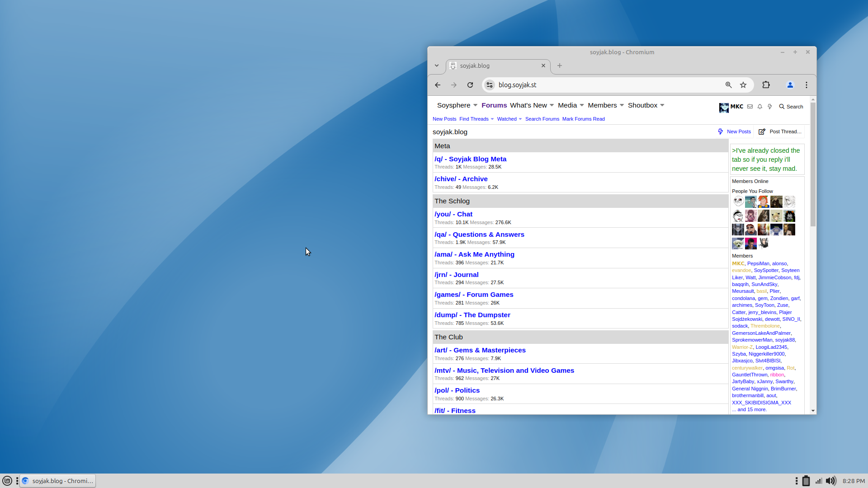
Task: Click PepsiMan in the Members list
Action: pos(758,263)
